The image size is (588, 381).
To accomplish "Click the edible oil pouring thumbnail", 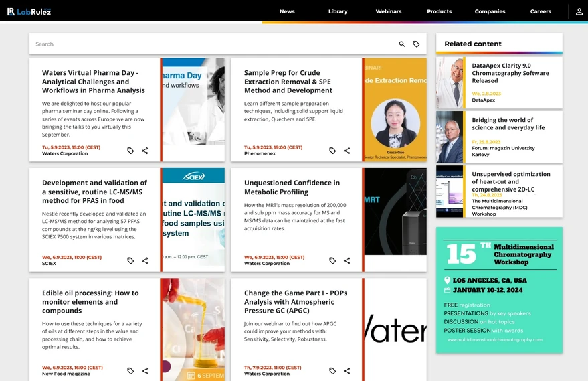I will pyautogui.click(x=193, y=329).
